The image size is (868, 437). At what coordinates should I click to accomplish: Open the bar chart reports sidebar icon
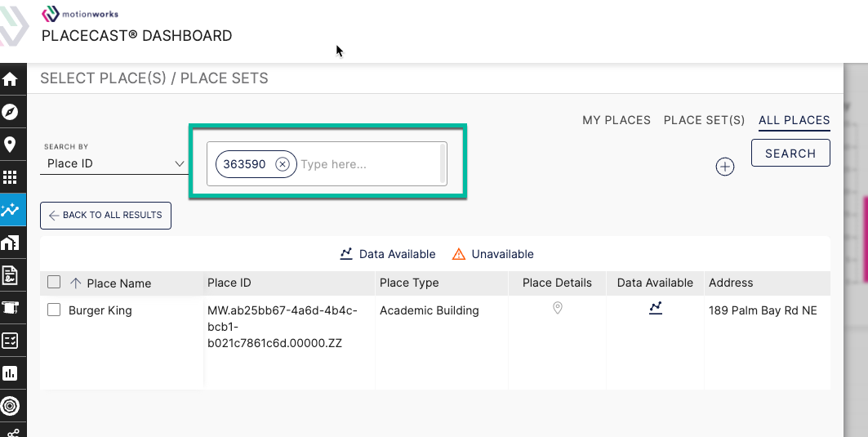pyautogui.click(x=10, y=373)
